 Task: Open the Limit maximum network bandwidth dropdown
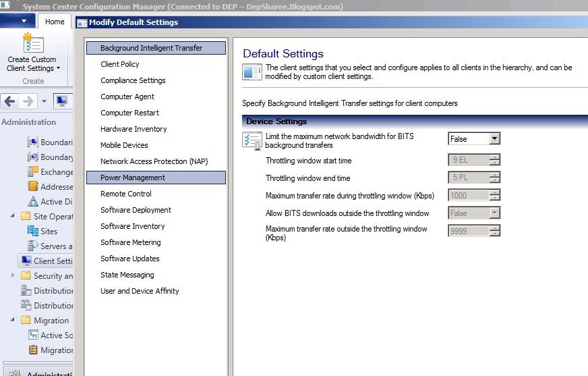click(x=495, y=139)
